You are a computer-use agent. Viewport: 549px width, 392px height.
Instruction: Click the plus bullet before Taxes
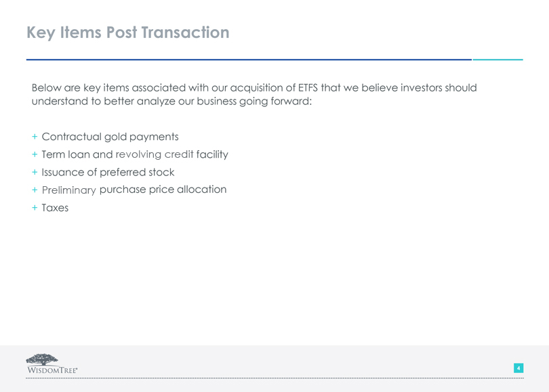point(35,208)
